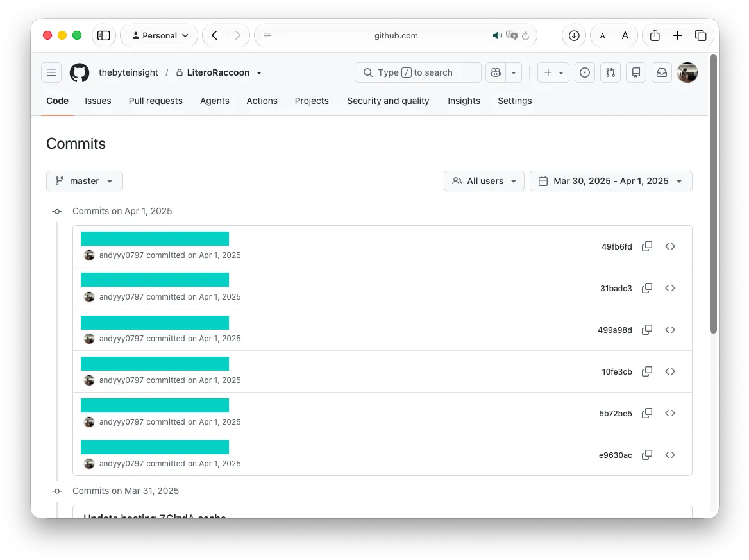Viewport: 749px width, 560px height.
Task: Open the Settings tab
Action: (x=514, y=101)
